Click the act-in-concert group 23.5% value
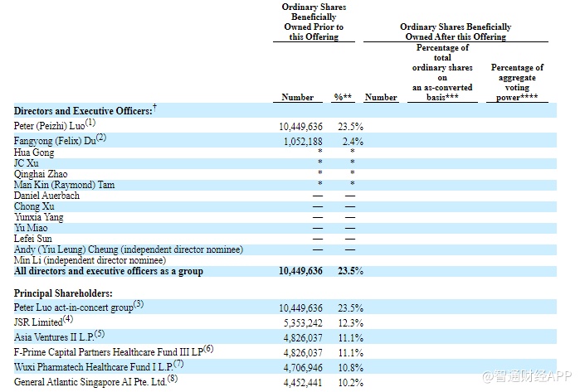This screenshot has height=392, width=580. pos(351,308)
